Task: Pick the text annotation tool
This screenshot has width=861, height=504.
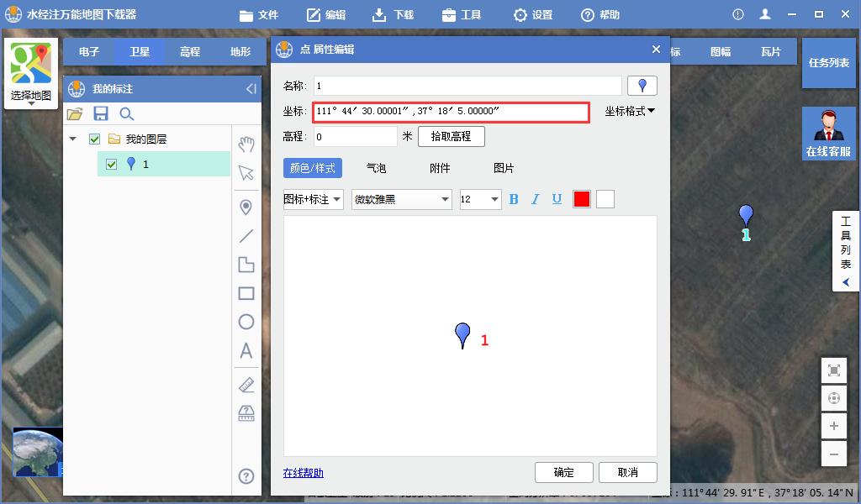Action: [246, 350]
